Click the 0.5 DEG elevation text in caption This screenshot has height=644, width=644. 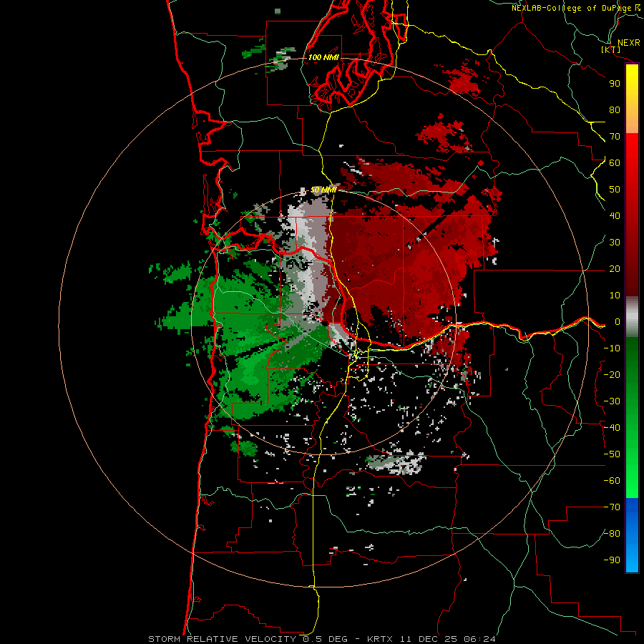click(325, 639)
